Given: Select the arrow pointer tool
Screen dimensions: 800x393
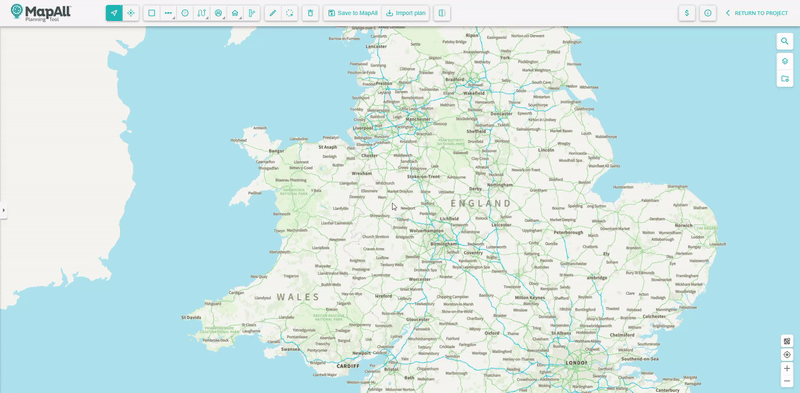Looking at the screenshot, I should pos(114,13).
